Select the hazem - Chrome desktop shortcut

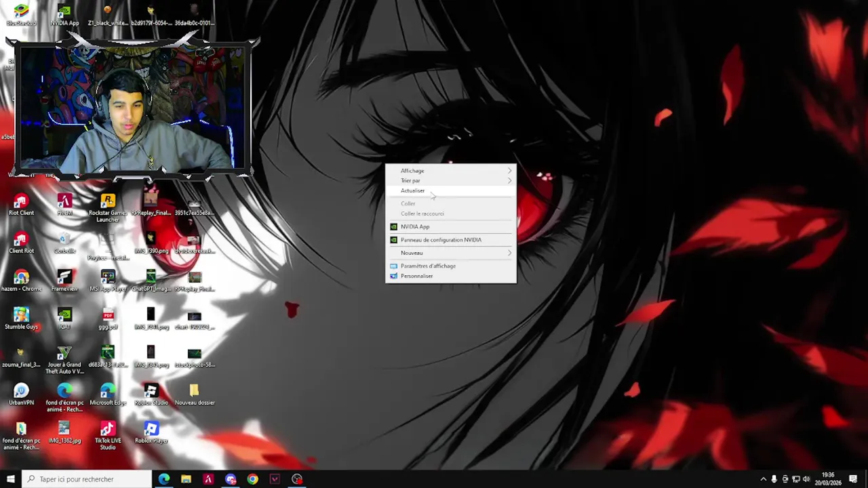coord(21,281)
